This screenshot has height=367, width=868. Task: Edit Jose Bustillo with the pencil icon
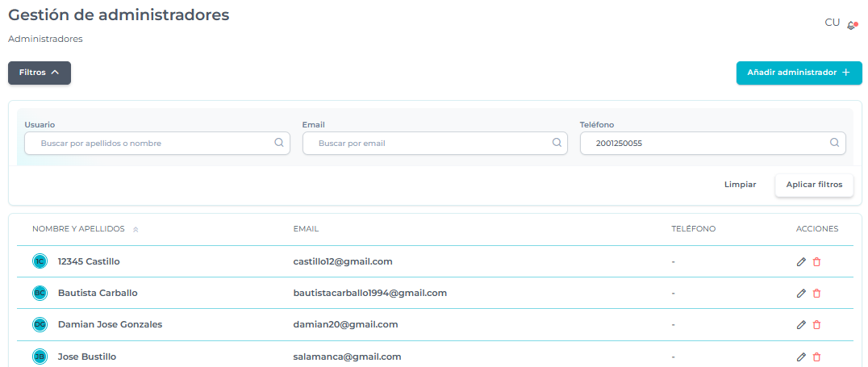point(801,357)
